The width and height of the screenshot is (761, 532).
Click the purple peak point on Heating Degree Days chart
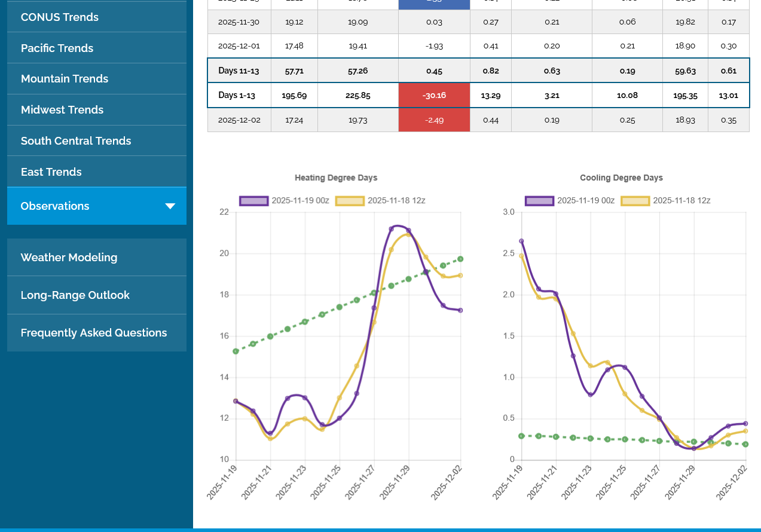392,229
